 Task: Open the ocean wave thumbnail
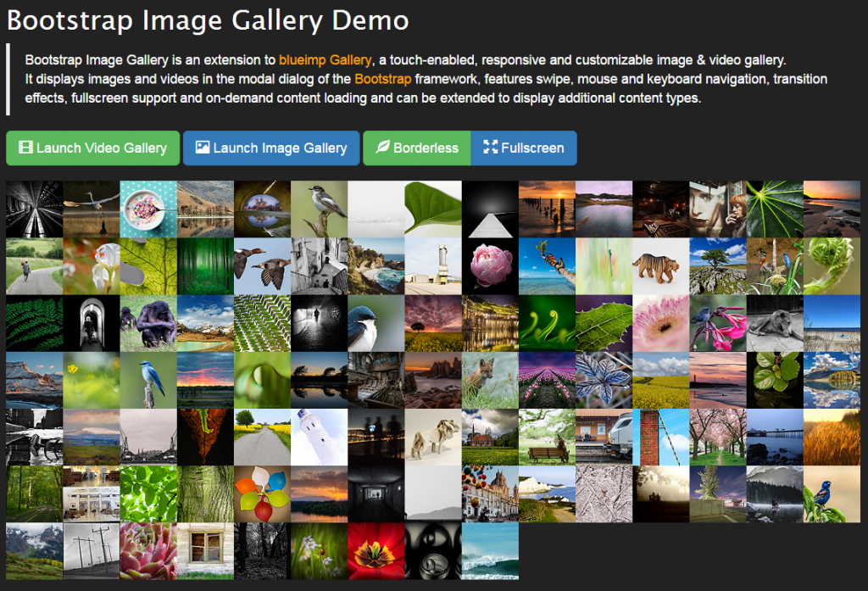(x=490, y=551)
